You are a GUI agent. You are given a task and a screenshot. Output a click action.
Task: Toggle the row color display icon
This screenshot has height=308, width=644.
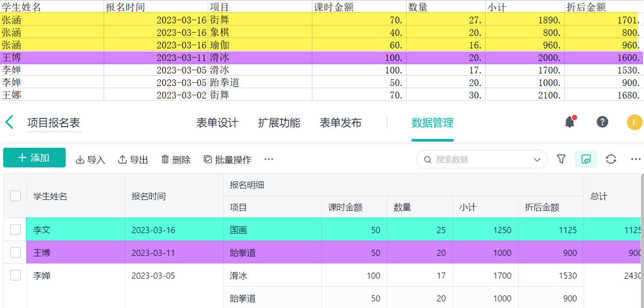pos(586,159)
